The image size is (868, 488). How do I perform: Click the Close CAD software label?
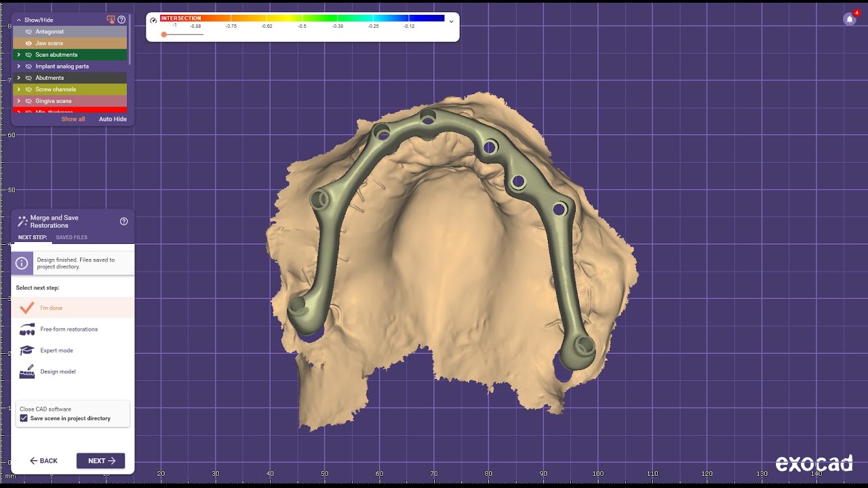(45, 409)
